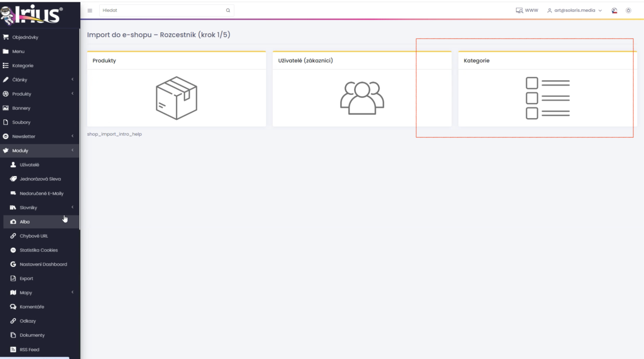Click the sidebar vertical scrollbar
The width and height of the screenshot is (644, 359).
pyautogui.click(x=79, y=129)
